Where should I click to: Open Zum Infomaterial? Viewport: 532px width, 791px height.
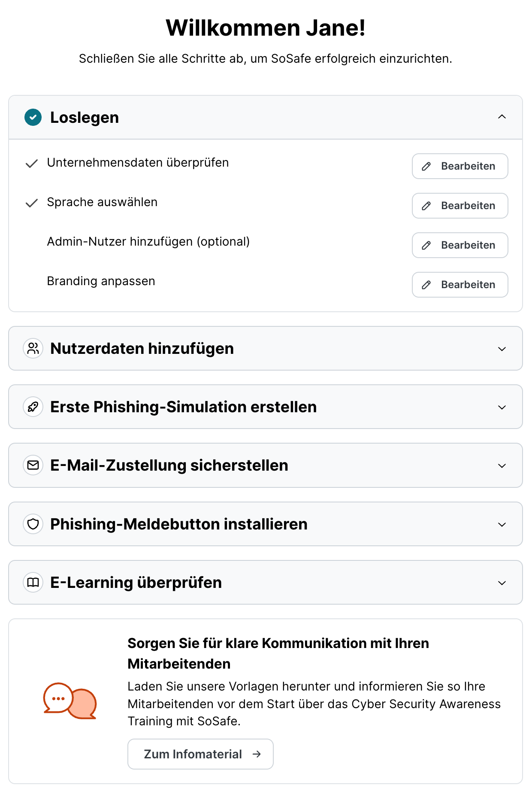pyautogui.click(x=200, y=754)
